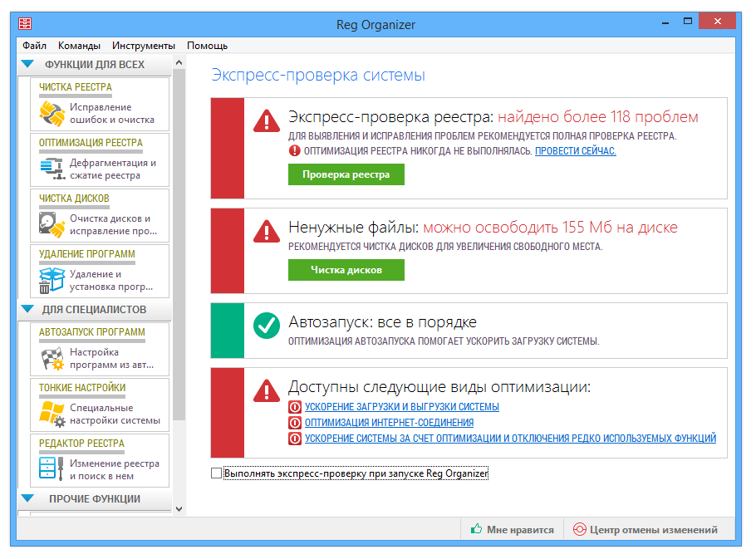Click warning triangle in unnecessary files panel

pos(267,231)
